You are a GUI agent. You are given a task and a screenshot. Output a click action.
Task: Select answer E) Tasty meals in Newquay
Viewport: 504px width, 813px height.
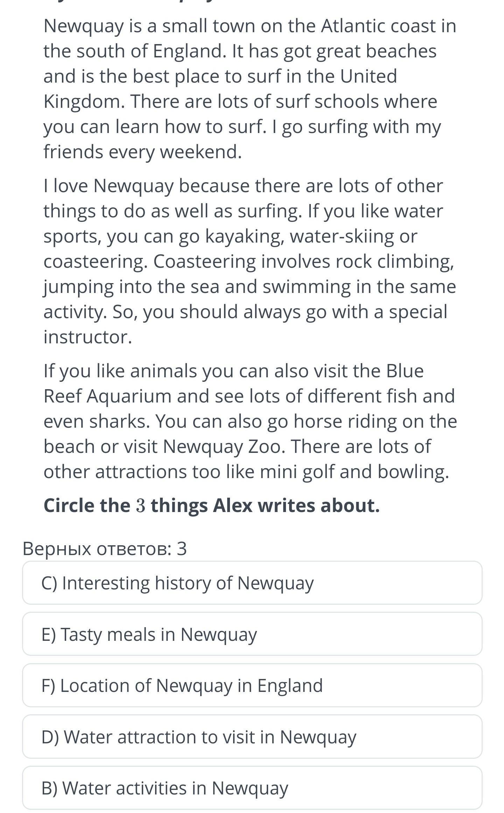(x=252, y=634)
